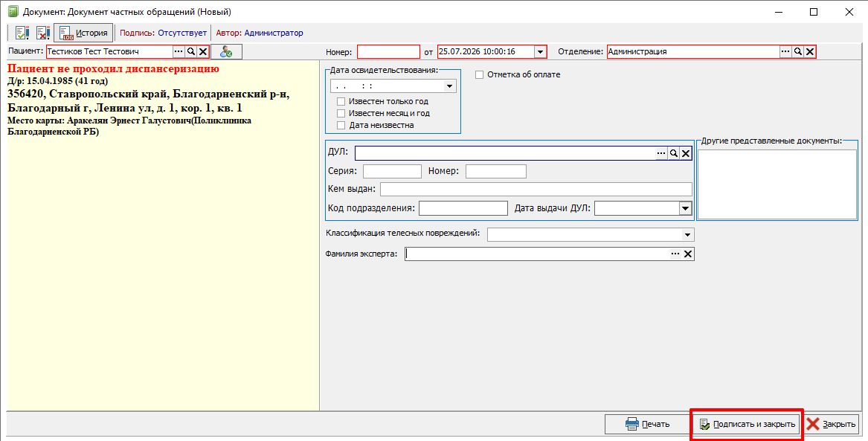Open Фамилия эксперта ellipsis picker
Viewport: 868px width, 441px height.
click(x=675, y=254)
